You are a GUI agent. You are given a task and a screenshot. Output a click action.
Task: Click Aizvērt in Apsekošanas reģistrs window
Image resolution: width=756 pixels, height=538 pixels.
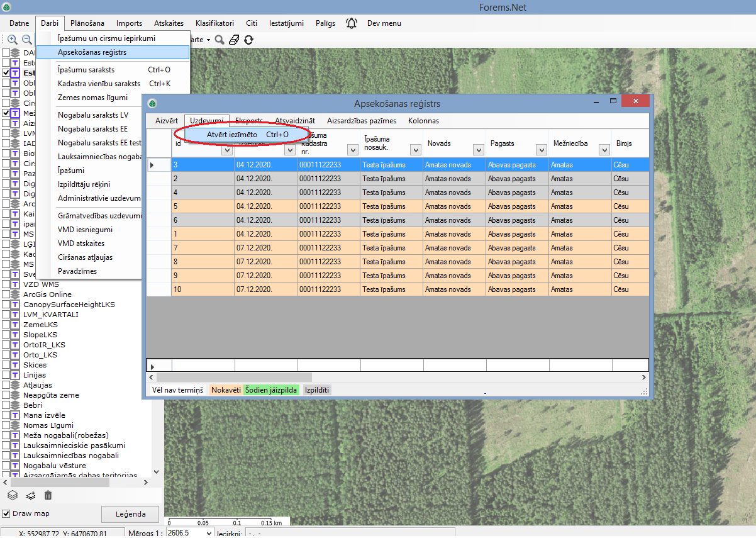pyautogui.click(x=167, y=121)
